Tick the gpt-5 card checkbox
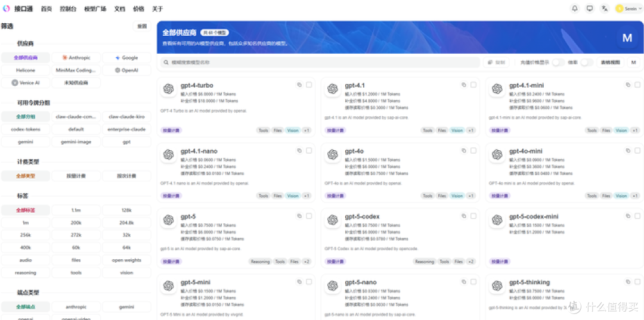The image size is (644, 320). (309, 216)
